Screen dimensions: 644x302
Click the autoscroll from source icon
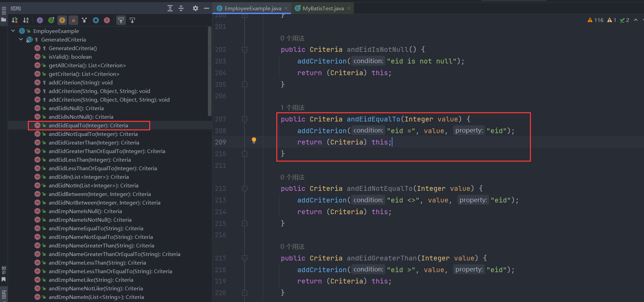coord(132,20)
